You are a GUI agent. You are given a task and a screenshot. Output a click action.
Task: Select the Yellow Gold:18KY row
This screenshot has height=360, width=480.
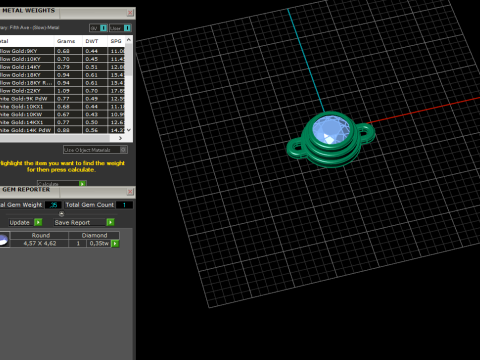pos(62,75)
